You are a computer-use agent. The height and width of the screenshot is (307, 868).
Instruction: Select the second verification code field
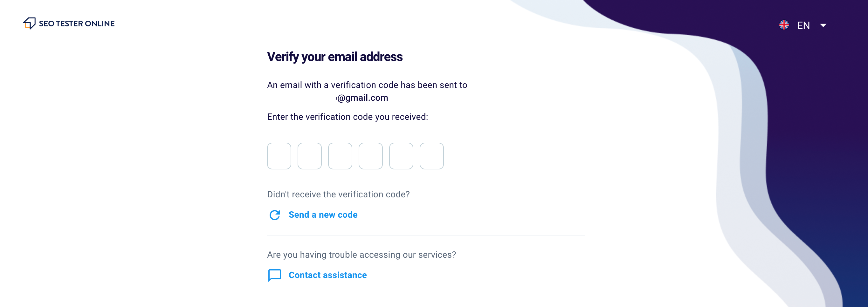(309, 156)
